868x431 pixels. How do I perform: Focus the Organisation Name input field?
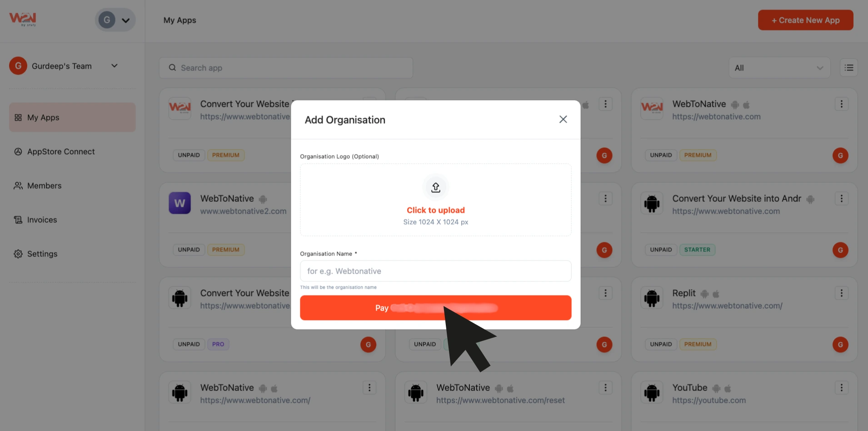coord(435,271)
